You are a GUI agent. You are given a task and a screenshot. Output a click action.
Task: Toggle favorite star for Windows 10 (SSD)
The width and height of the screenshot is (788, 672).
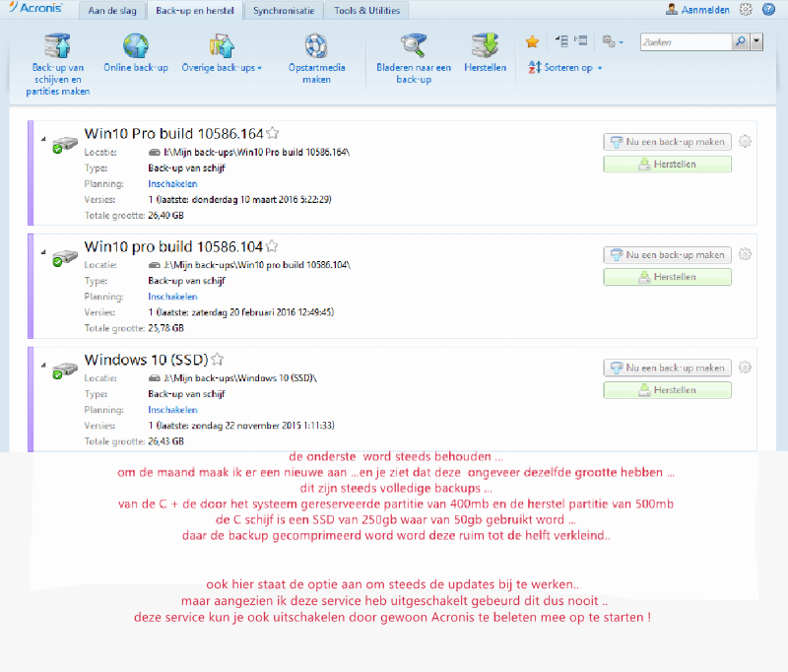218,360
